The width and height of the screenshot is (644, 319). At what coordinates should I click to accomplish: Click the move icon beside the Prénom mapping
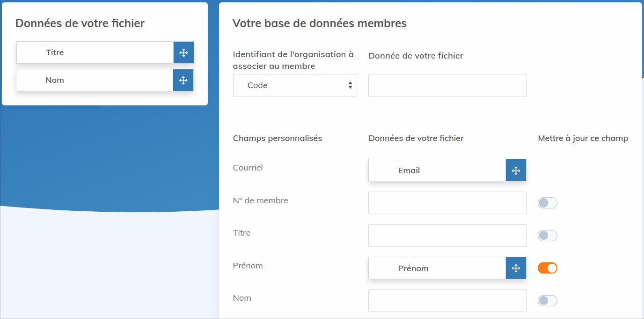[x=515, y=268]
